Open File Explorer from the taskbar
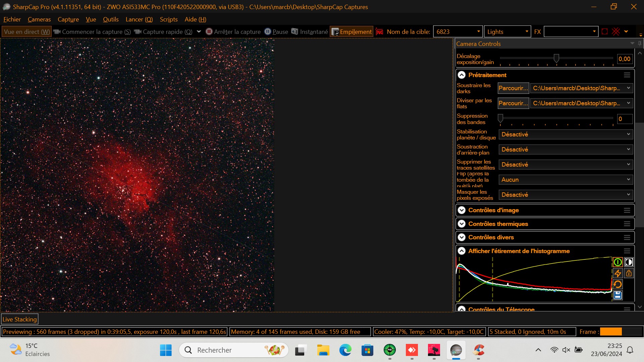The height and width of the screenshot is (362, 644). pos(323,350)
